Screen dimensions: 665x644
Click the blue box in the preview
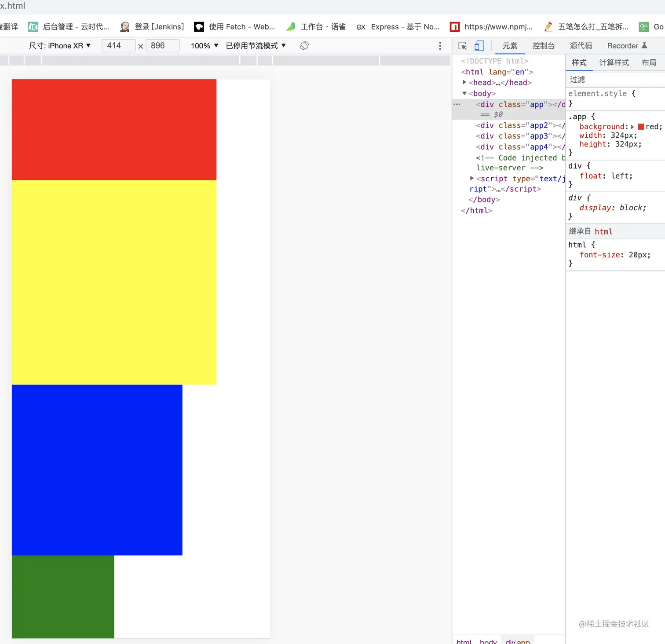[97, 470]
